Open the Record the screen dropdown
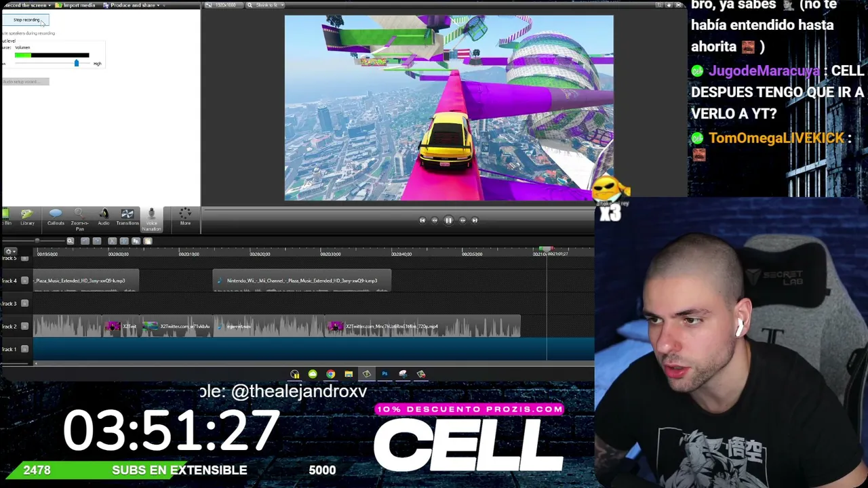868x488 pixels. [26, 5]
